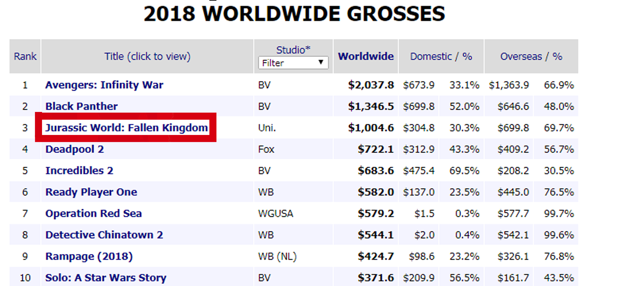The image size is (644, 286).
Task: Sort by the Rank column header
Action: click(25, 56)
